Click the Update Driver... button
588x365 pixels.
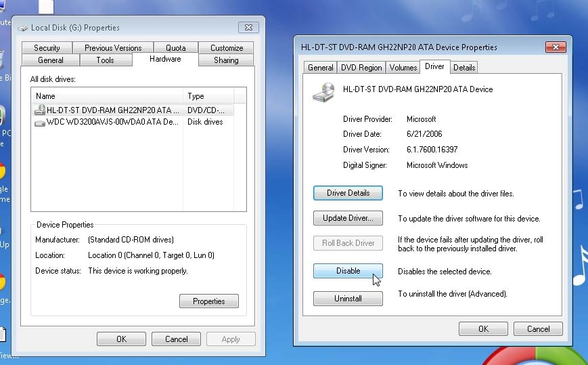pyautogui.click(x=348, y=218)
